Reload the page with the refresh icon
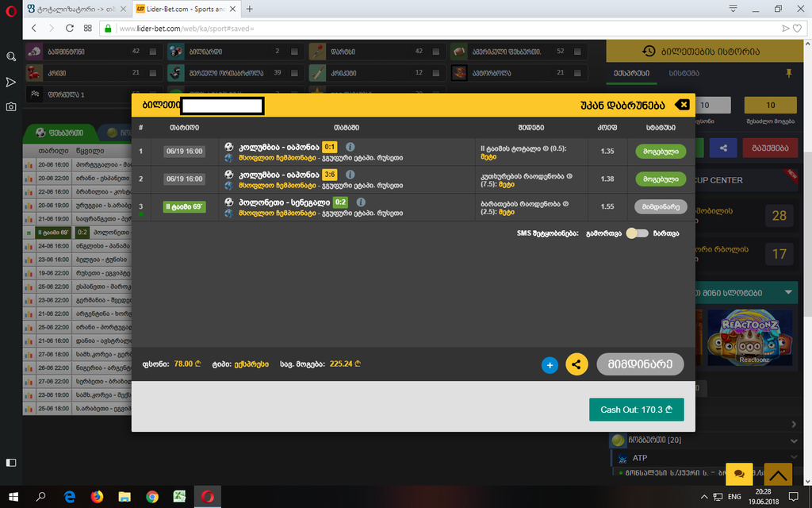This screenshot has width=812, height=508. pos(70,29)
